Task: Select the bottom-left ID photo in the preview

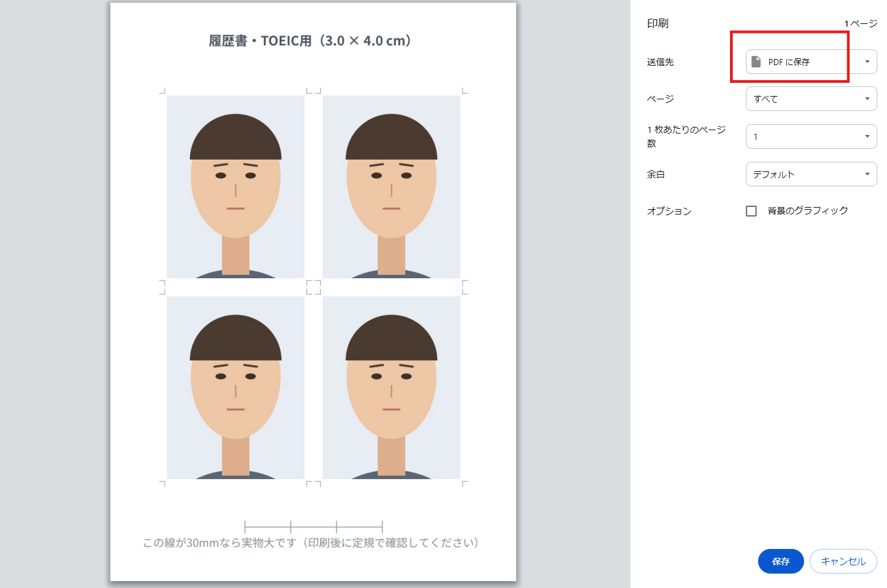Action: [236, 388]
